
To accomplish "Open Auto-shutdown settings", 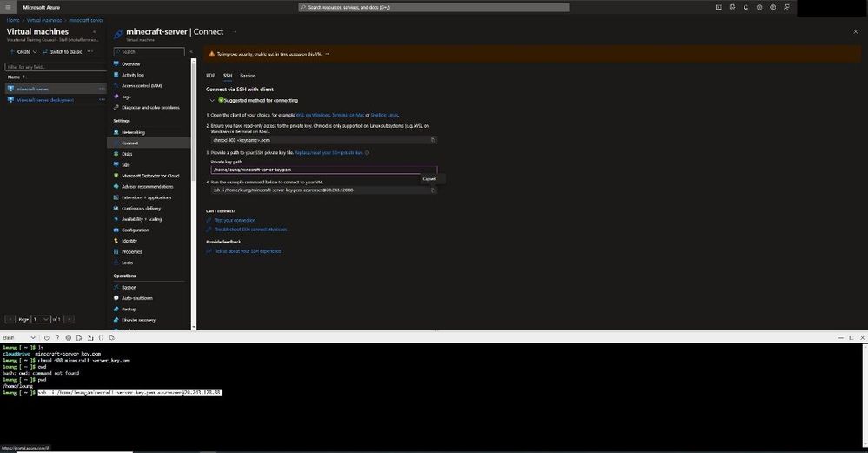I will [x=136, y=298].
